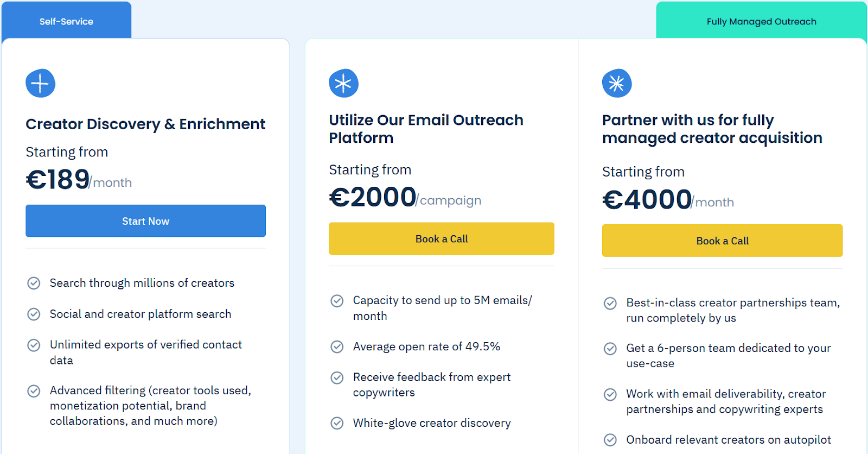Image resolution: width=868 pixels, height=454 pixels.
Task: Click the asterisk icon above Email Outreach Platform
Action: click(x=343, y=83)
